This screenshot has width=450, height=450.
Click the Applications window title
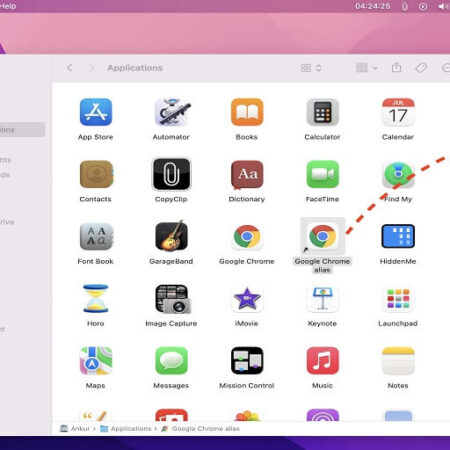(x=135, y=68)
